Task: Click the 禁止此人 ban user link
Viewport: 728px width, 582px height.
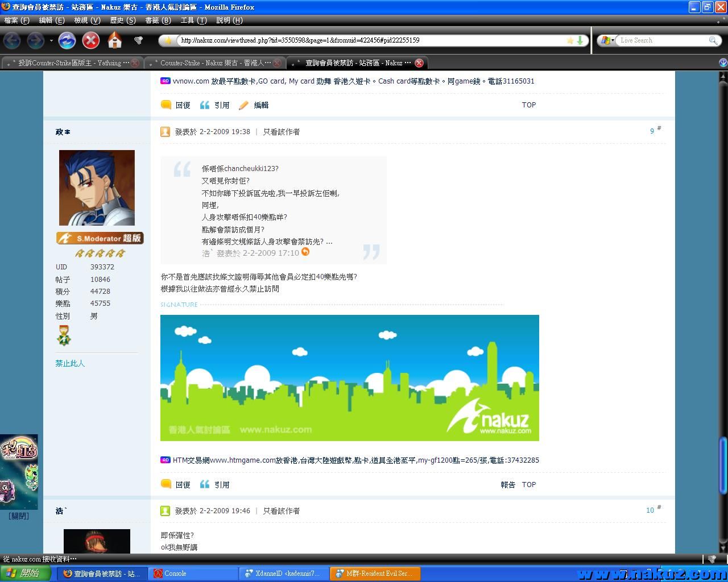Action: pyautogui.click(x=70, y=363)
